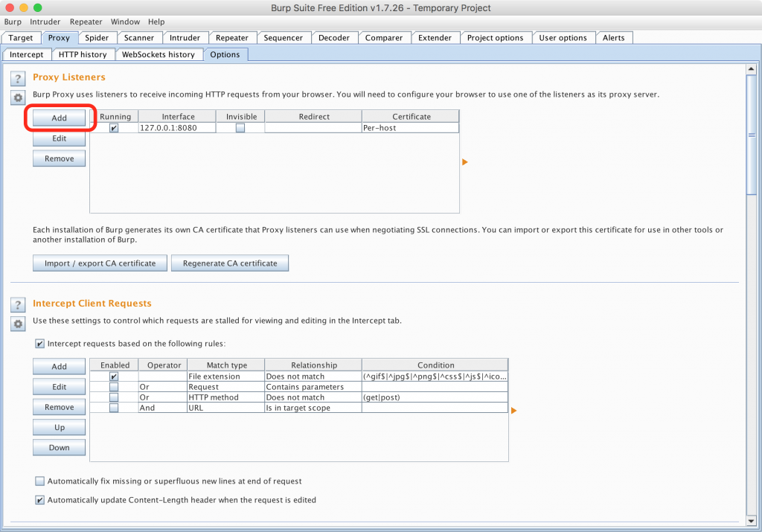Click Import / export CA certificate
This screenshot has height=532, width=762.
click(100, 263)
